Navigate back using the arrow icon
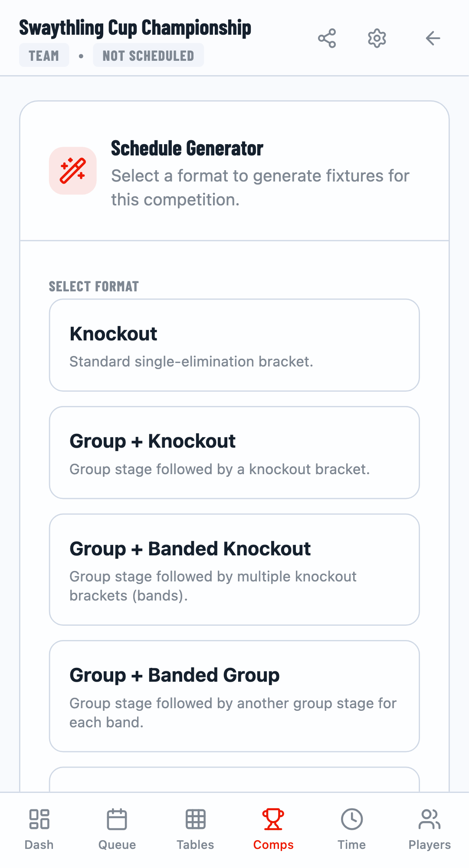 (433, 38)
